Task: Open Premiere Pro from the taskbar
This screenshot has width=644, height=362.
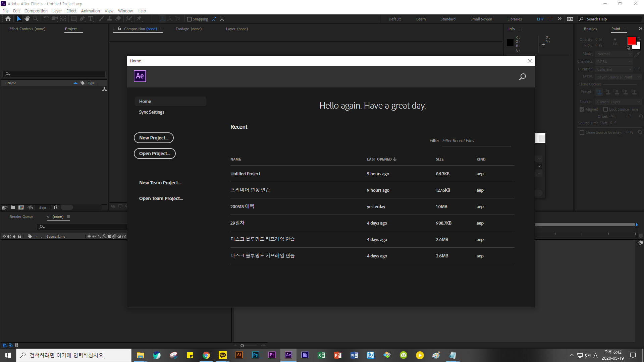Action: pos(272,355)
